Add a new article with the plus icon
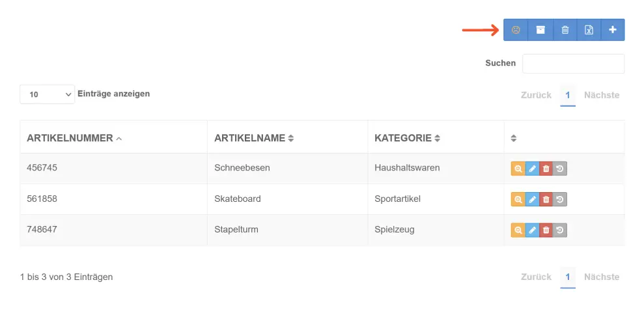Image resolution: width=644 pixels, height=321 pixels. [x=613, y=30]
